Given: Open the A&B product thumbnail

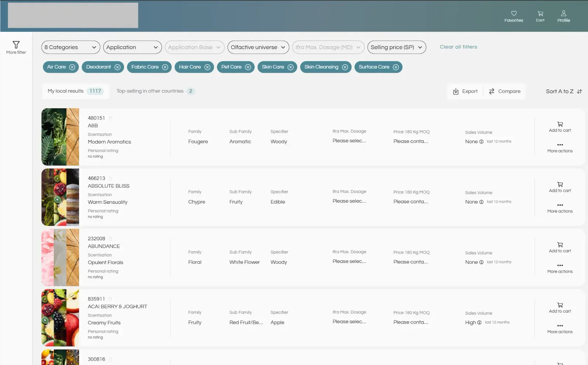Looking at the screenshot, I should [60, 137].
